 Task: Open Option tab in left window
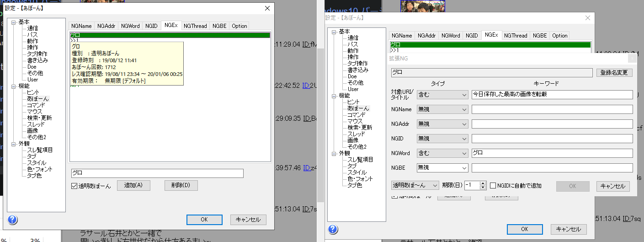(x=240, y=26)
